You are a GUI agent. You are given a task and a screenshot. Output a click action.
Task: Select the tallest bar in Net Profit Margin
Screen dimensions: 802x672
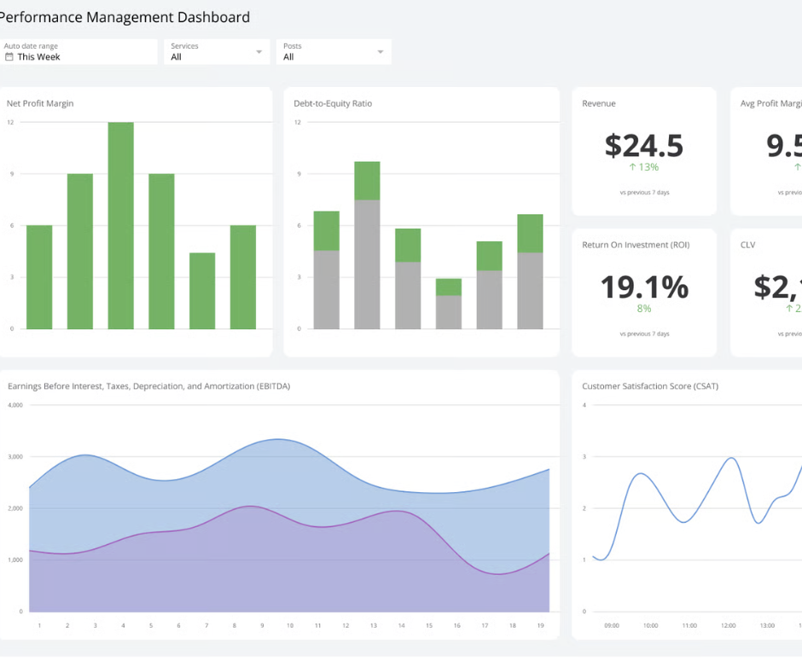(121, 225)
